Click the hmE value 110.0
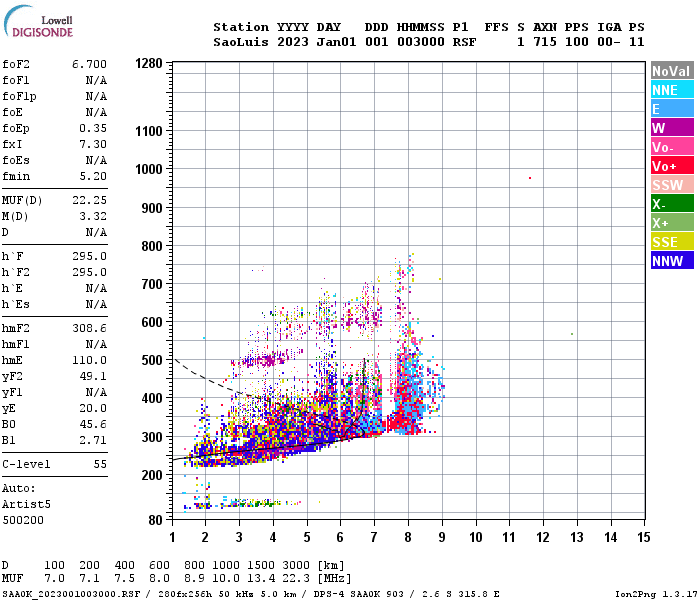Screen dimensions: 700x600 point(89,360)
